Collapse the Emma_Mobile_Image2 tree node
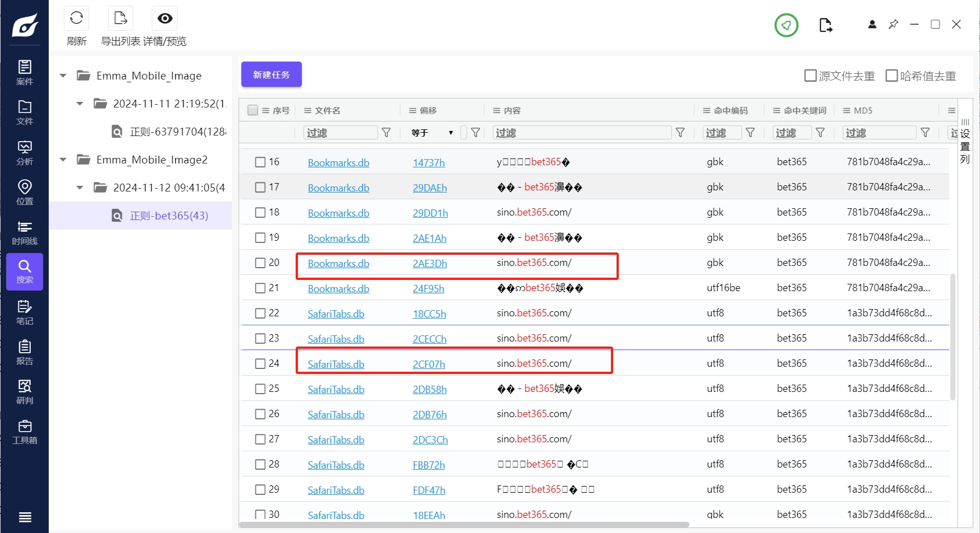Image resolution: width=980 pixels, height=533 pixels. pos(63,160)
